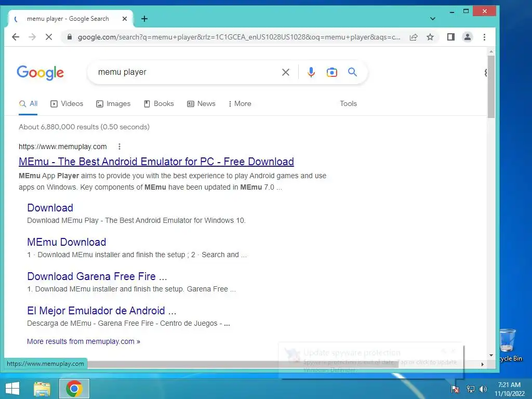Bookmark this page with the star
This screenshot has height=399, width=532.
tap(430, 37)
